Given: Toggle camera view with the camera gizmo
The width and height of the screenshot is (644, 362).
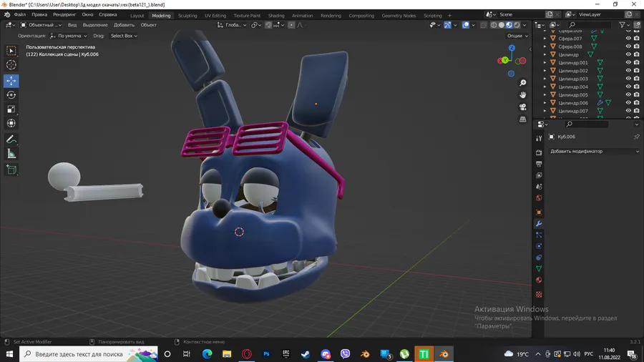Looking at the screenshot, I should tap(523, 107).
